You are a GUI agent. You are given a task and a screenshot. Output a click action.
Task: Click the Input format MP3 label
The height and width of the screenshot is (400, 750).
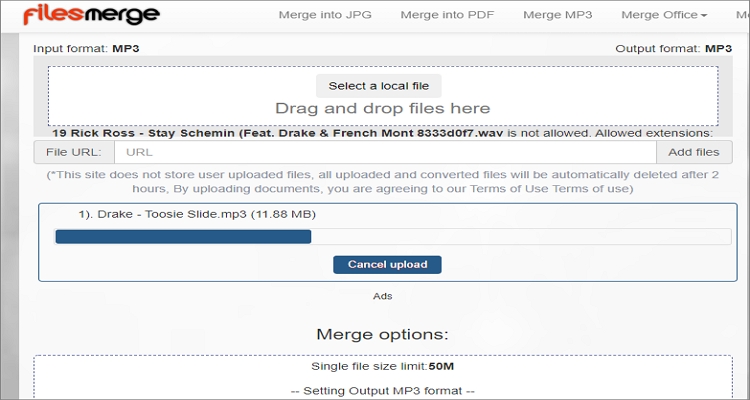coord(86,48)
